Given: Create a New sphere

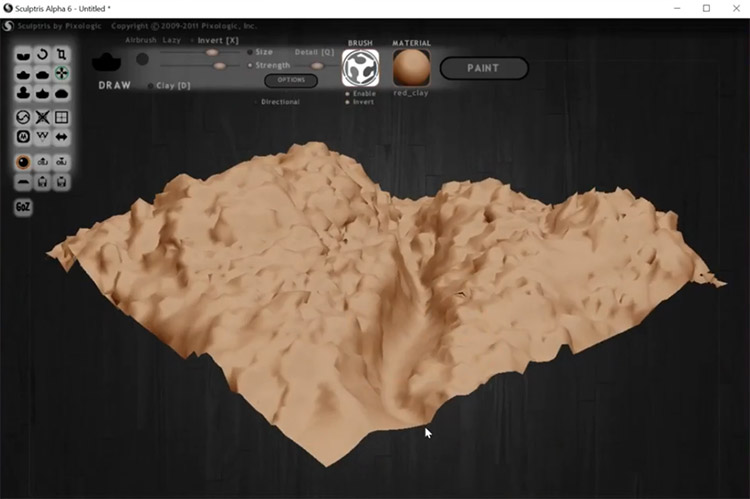Looking at the screenshot, I should point(23,162).
